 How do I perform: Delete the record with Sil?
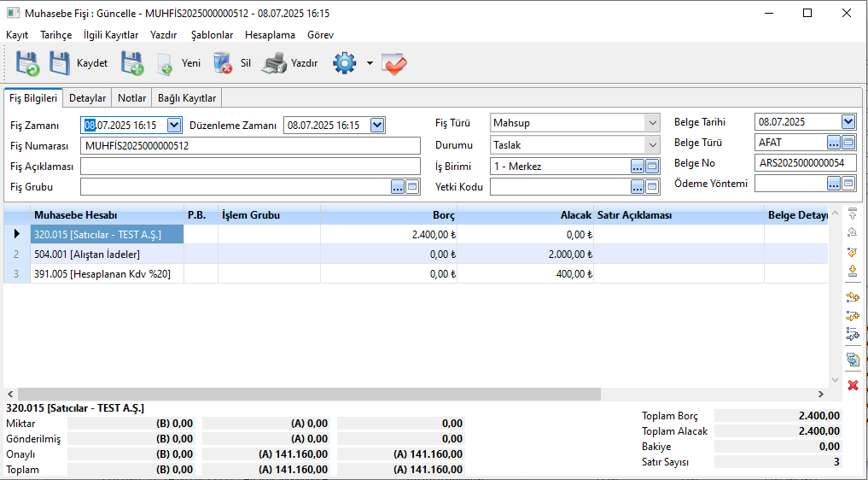tap(233, 63)
